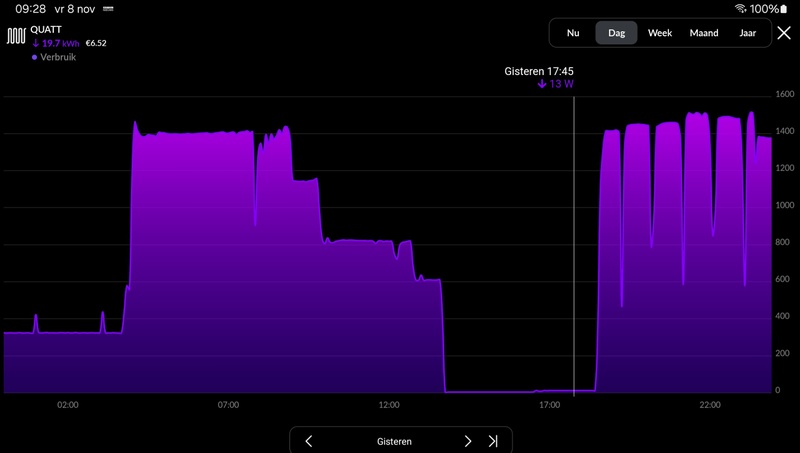Switch to the Jaar view

(747, 33)
